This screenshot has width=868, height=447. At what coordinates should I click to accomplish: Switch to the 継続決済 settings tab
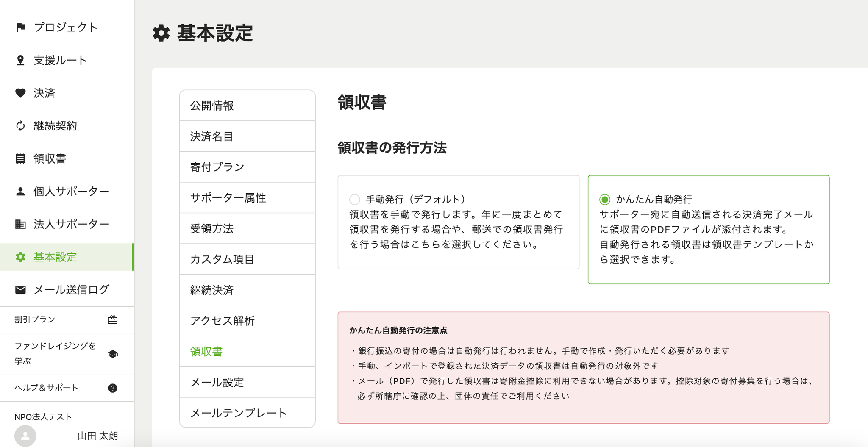pyautogui.click(x=248, y=290)
